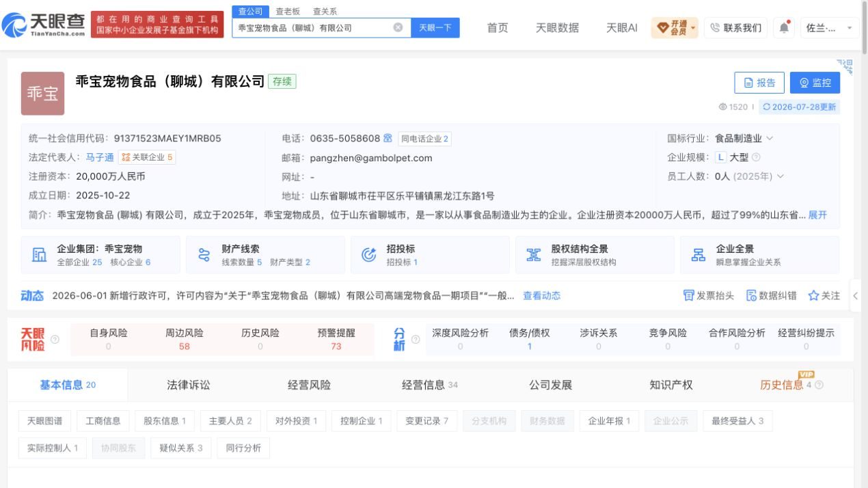The image size is (868, 488).
Task: Select the 公司发展 tab
Action: tap(550, 385)
